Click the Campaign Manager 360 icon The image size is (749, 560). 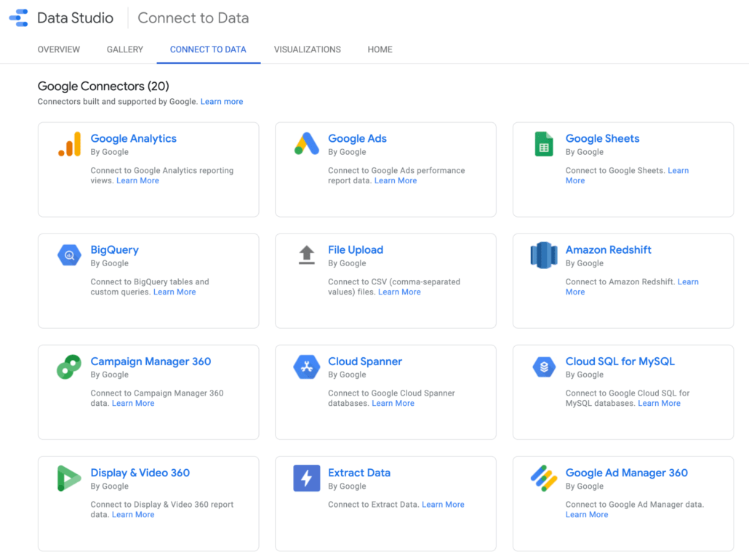(x=68, y=367)
